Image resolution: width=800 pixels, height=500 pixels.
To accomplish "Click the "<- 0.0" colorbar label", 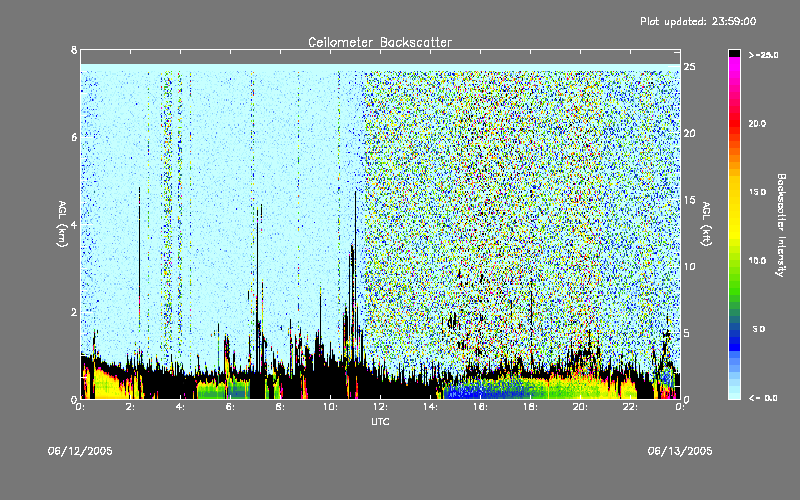I will (x=763, y=398).
